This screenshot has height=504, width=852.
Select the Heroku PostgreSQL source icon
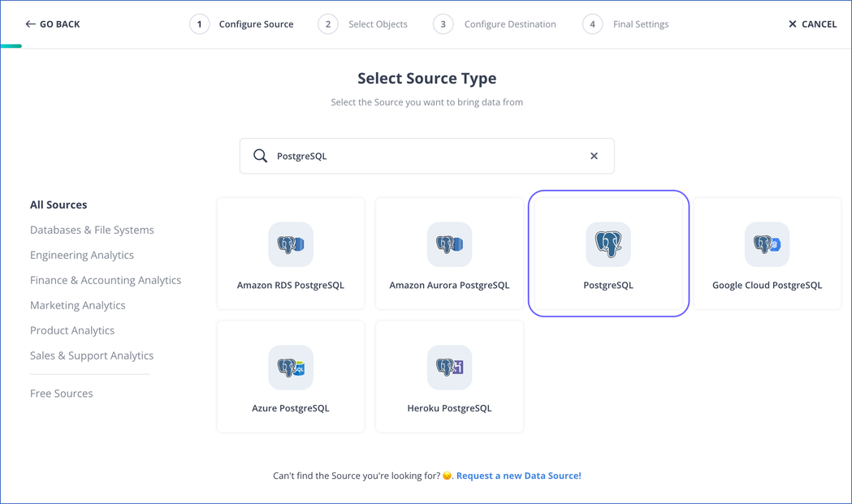pos(449,368)
